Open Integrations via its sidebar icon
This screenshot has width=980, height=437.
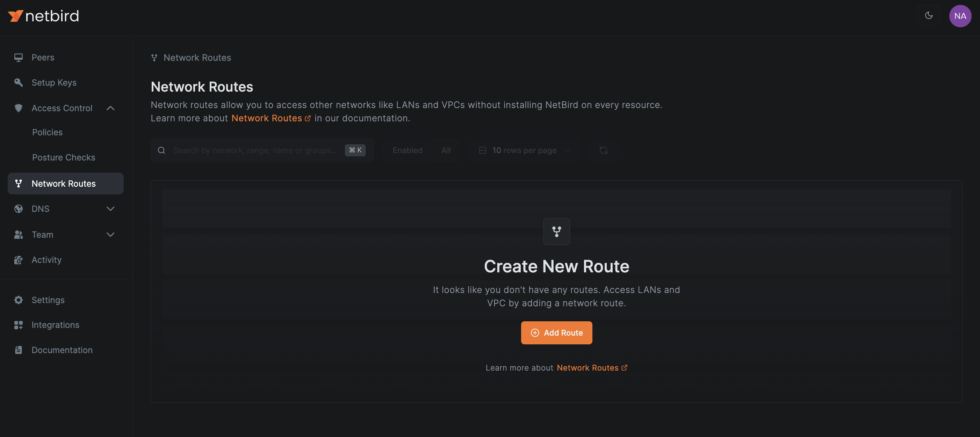pos(18,325)
